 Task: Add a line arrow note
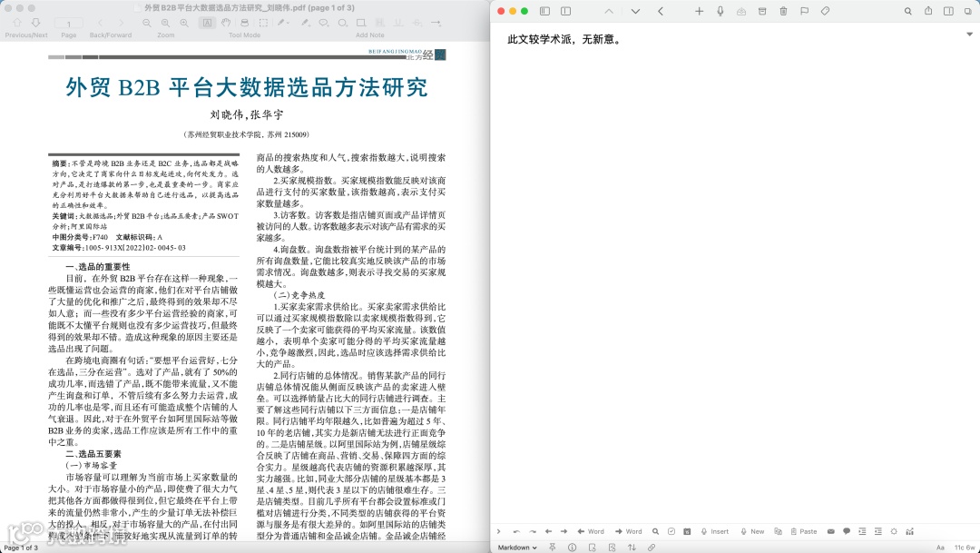pos(436,23)
